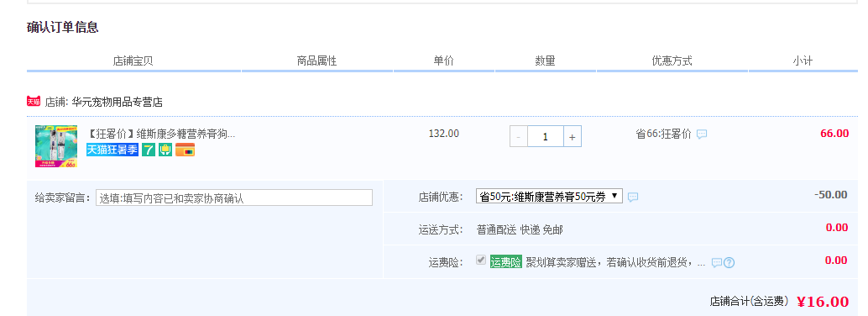Click the chat bubble icon in 运费险 row
The image size is (868, 316).
tap(717, 262)
